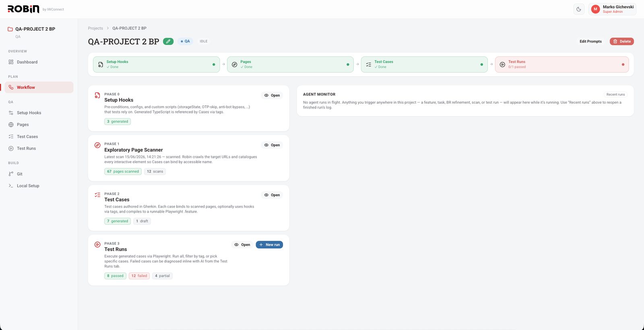Click the Setup Hooks sidebar icon

pos(11,113)
